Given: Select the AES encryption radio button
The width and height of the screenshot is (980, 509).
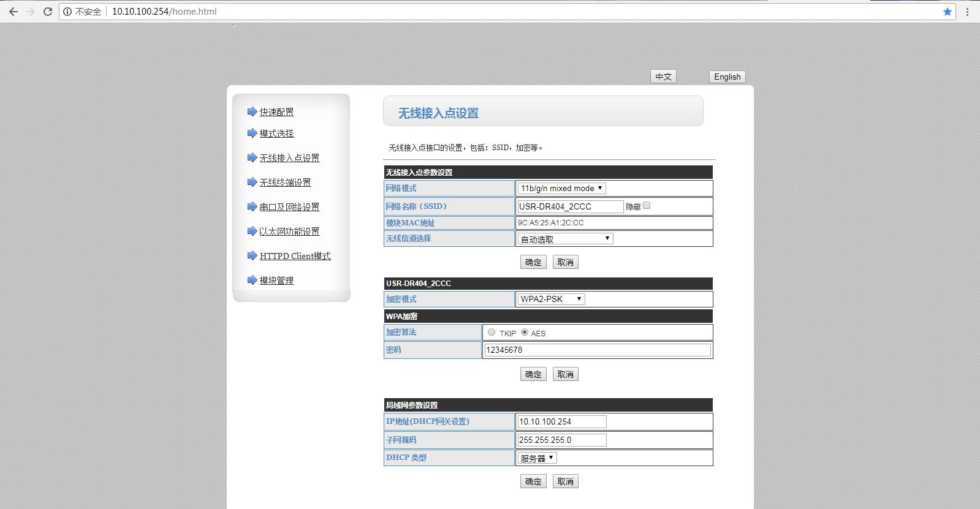Looking at the screenshot, I should click(525, 332).
